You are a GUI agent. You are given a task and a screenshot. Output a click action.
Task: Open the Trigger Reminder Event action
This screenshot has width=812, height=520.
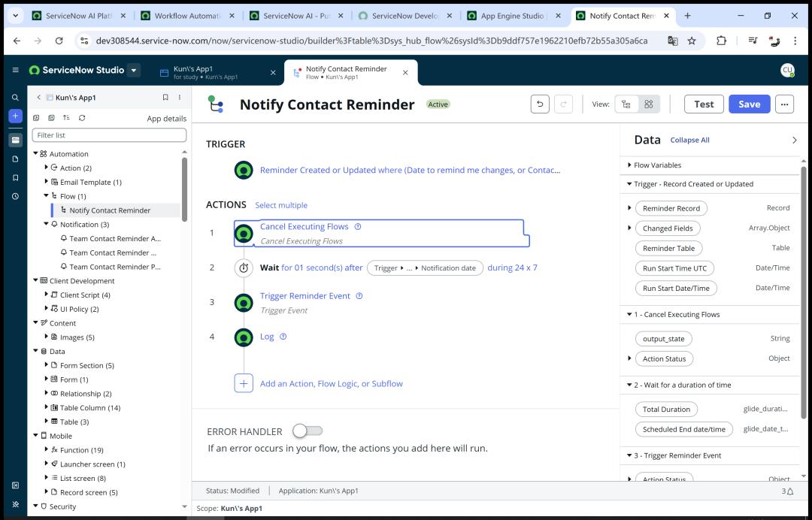pyautogui.click(x=305, y=296)
